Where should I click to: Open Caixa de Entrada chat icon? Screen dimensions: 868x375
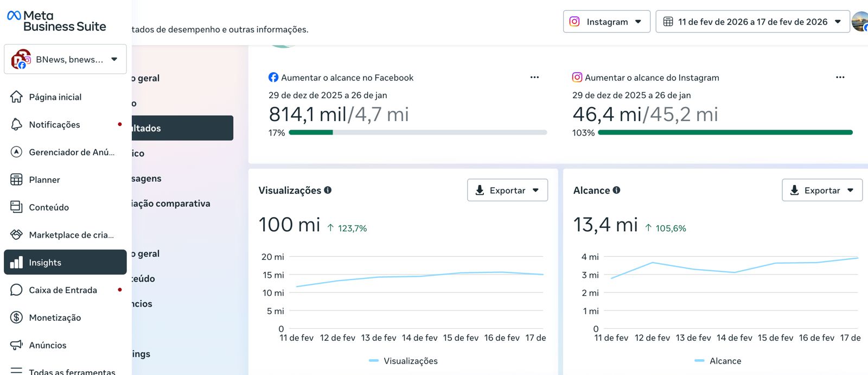click(16, 290)
